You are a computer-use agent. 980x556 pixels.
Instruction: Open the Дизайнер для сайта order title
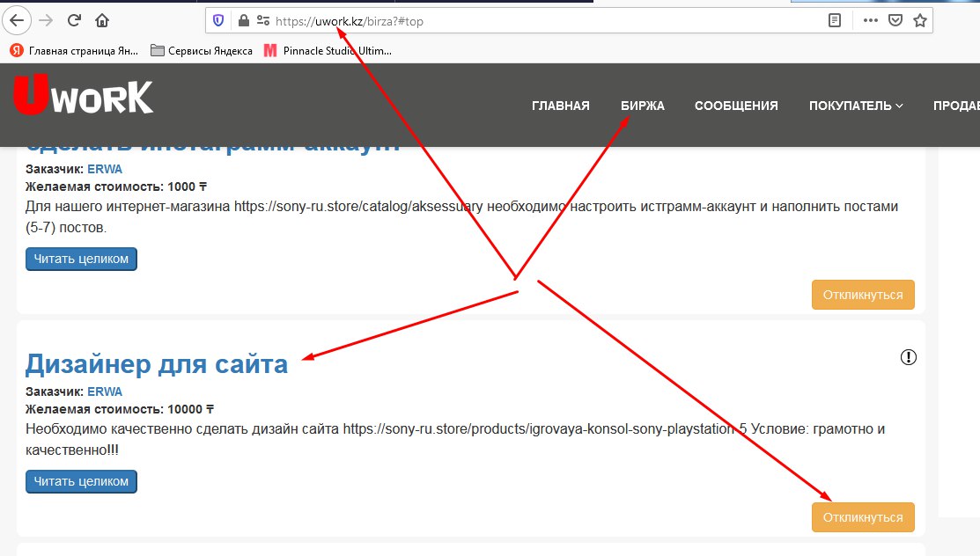(x=156, y=363)
